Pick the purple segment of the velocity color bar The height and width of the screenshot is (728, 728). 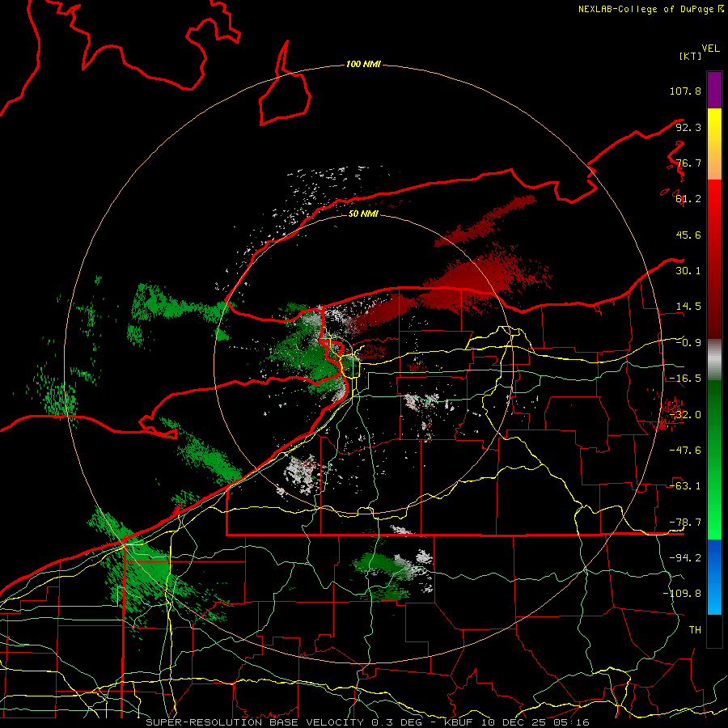tap(714, 90)
